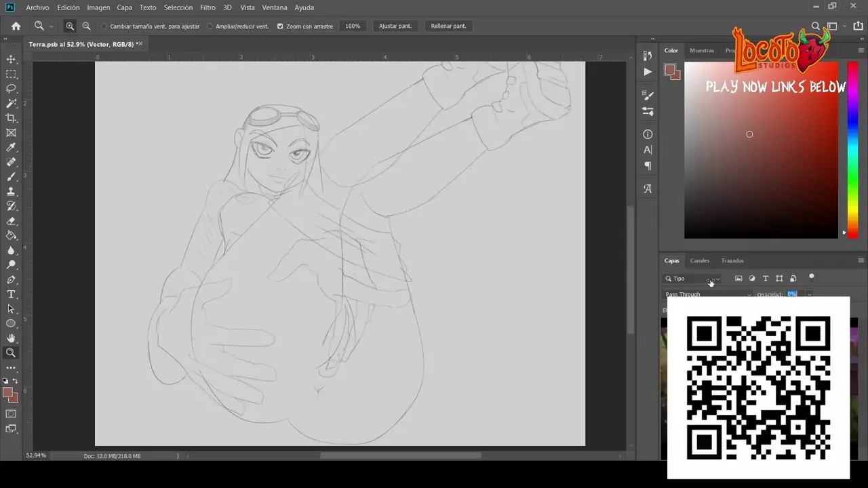Click the rainbow hue slider strip
This screenshot has width=868, height=488.
click(x=852, y=149)
